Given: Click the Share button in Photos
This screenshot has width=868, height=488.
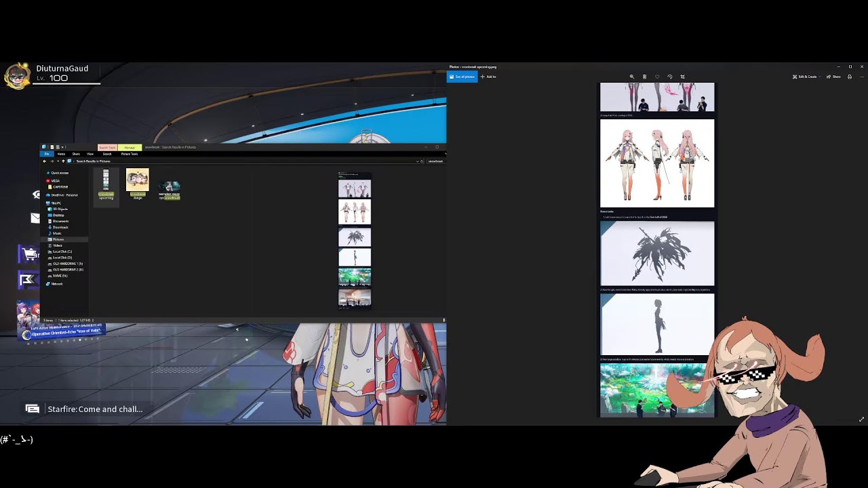Looking at the screenshot, I should pos(833,77).
